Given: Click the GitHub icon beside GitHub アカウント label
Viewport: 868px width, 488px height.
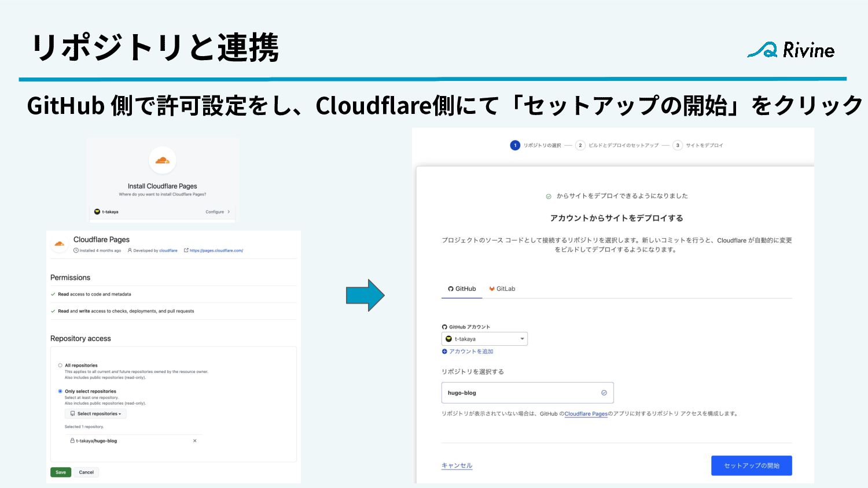Looking at the screenshot, I should coord(444,327).
